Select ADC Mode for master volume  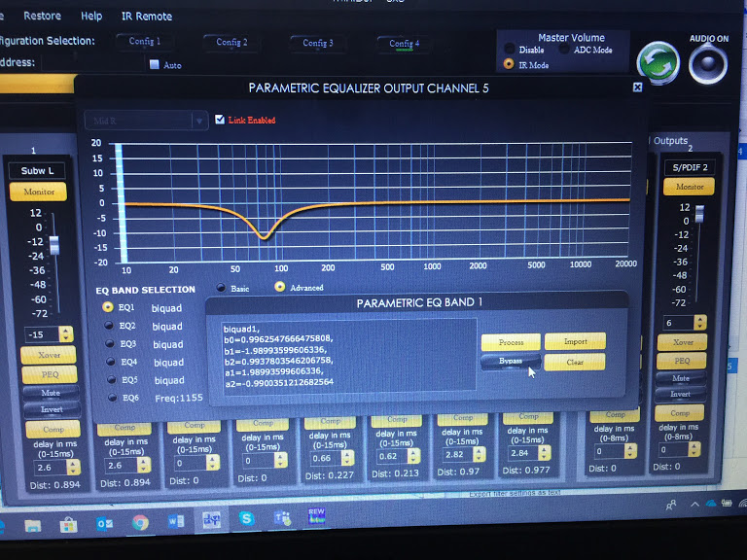pos(564,49)
